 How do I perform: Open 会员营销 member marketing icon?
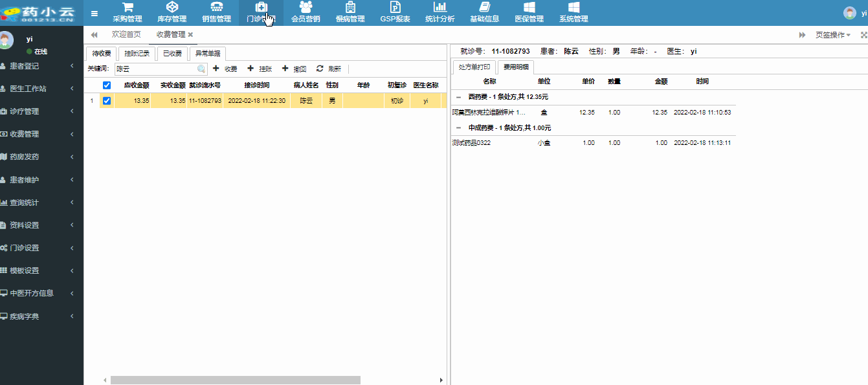click(x=306, y=7)
